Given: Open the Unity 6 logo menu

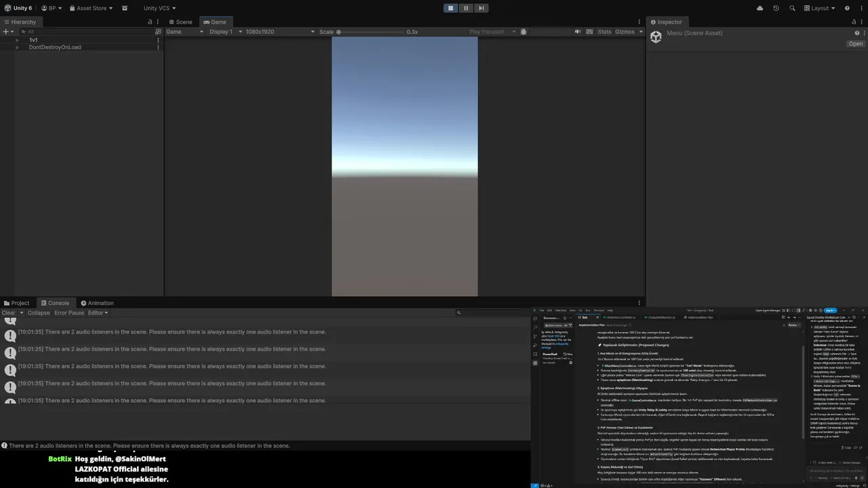Looking at the screenshot, I should [17, 8].
